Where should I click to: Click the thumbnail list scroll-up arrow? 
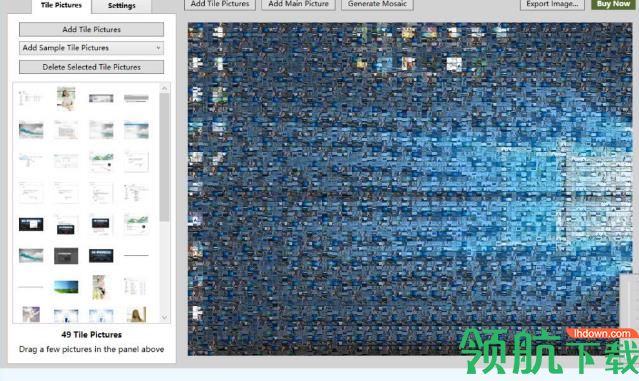pyautogui.click(x=165, y=88)
